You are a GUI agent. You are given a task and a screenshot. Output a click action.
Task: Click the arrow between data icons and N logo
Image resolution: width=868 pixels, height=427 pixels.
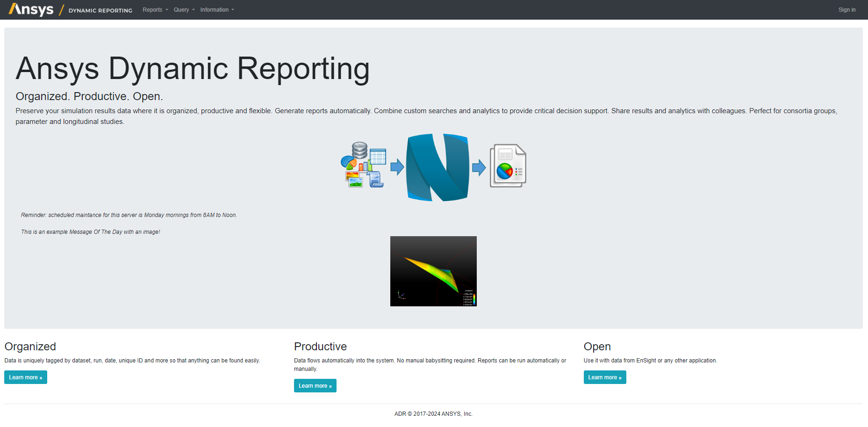click(x=397, y=167)
